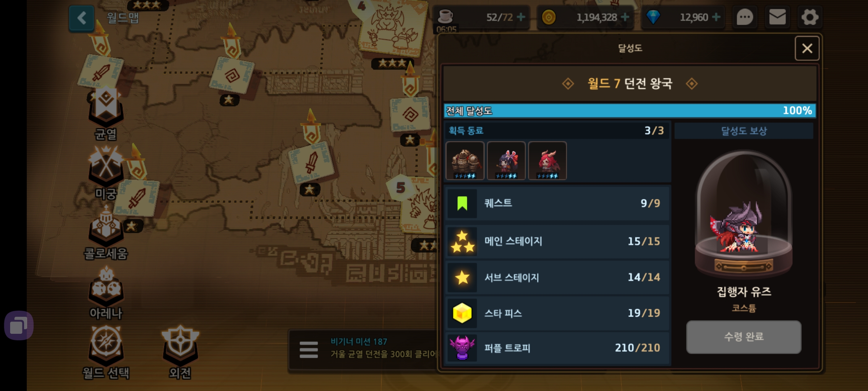Add gems with the plus button
The width and height of the screenshot is (868, 391).
[716, 17]
